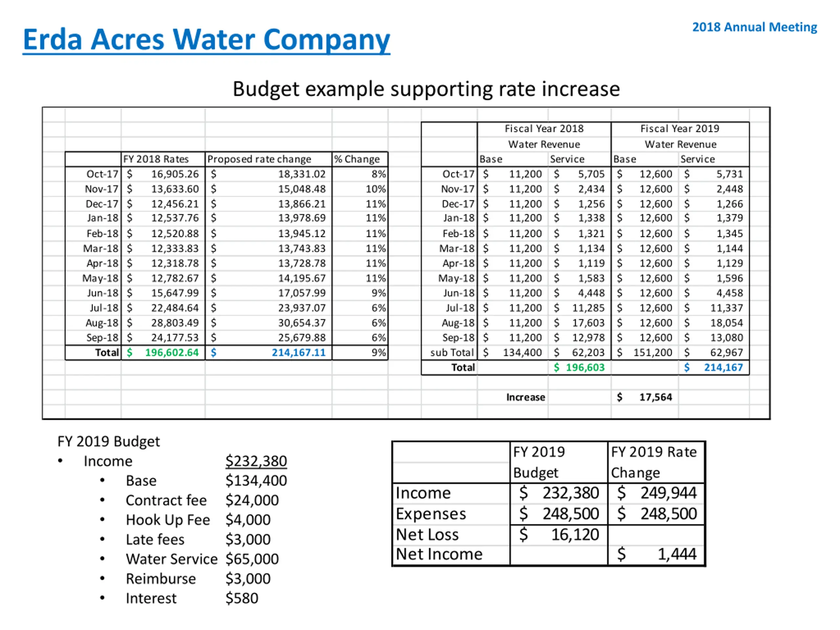The height and width of the screenshot is (630, 840).
Task: Select the % Change column header
Action: 357,159
